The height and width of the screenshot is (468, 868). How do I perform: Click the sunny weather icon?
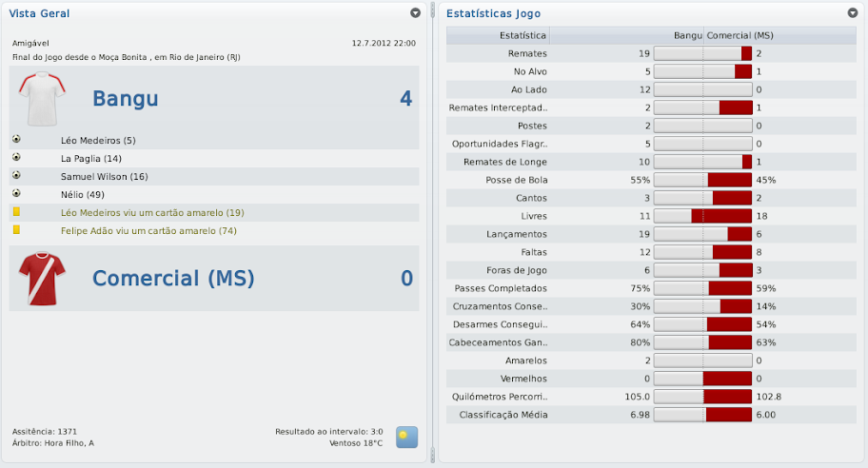[x=406, y=437]
